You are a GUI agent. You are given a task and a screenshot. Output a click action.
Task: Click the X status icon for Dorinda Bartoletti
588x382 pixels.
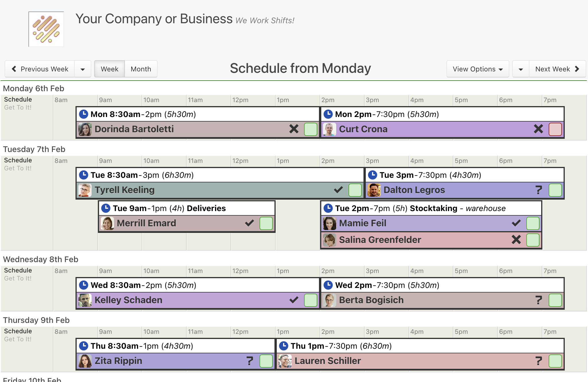point(294,129)
